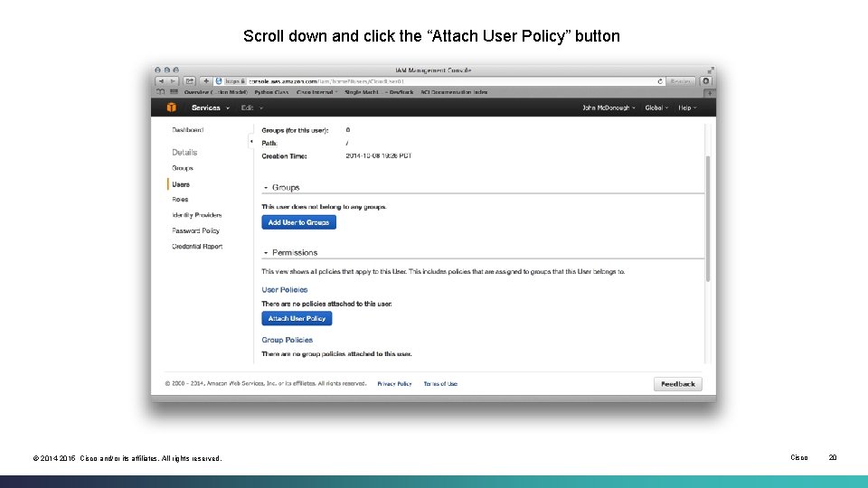Enter fullscreen with window expand arrows

(x=711, y=70)
